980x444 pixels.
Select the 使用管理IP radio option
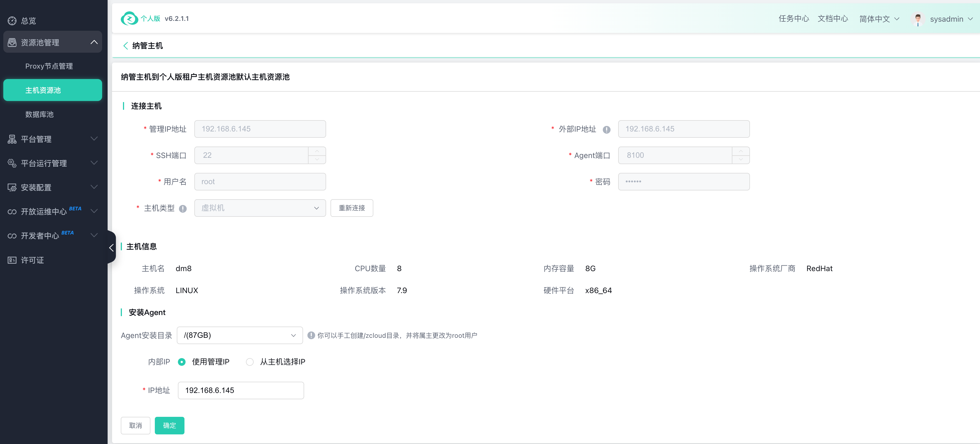(x=182, y=362)
